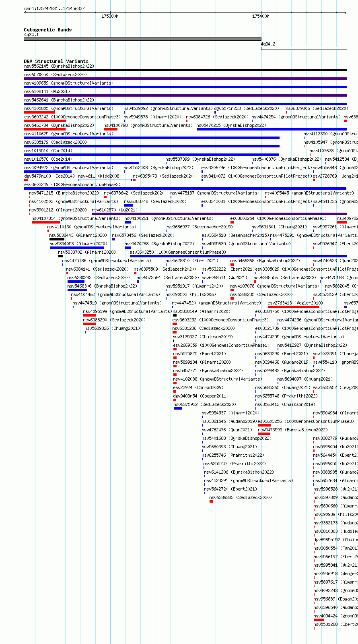
Task: Open the nsv6378642 (Sedlazeck2020) label
Action: click(135, 193)
